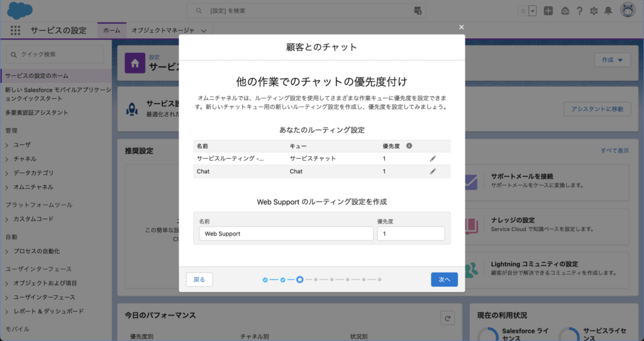Open the 作成 dropdown button
644x341 pixels.
[x=613, y=60]
